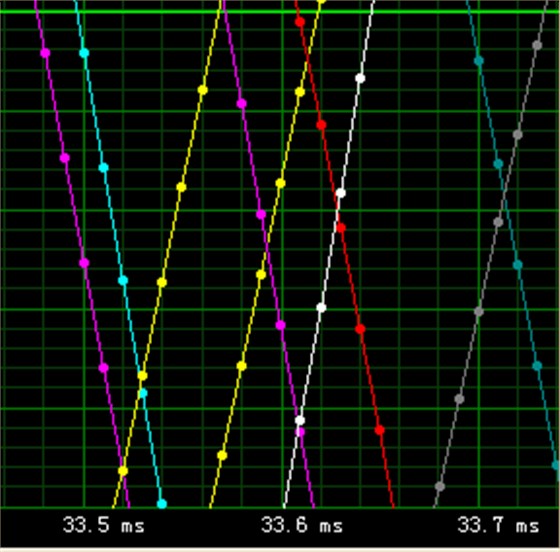The width and height of the screenshot is (560, 552).
Task: Click the magenta point just below lowest white point
Action: (x=300, y=432)
